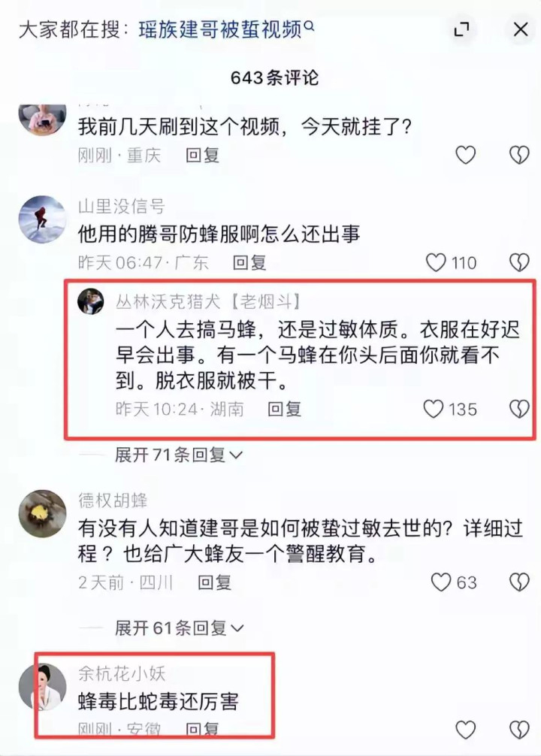Expand 61 replies under 德权胡蜂
The width and height of the screenshot is (541, 756).
179,627
